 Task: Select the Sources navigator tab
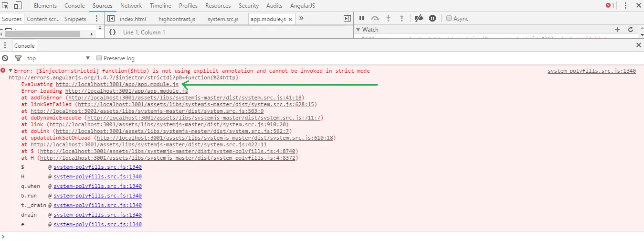12,19
